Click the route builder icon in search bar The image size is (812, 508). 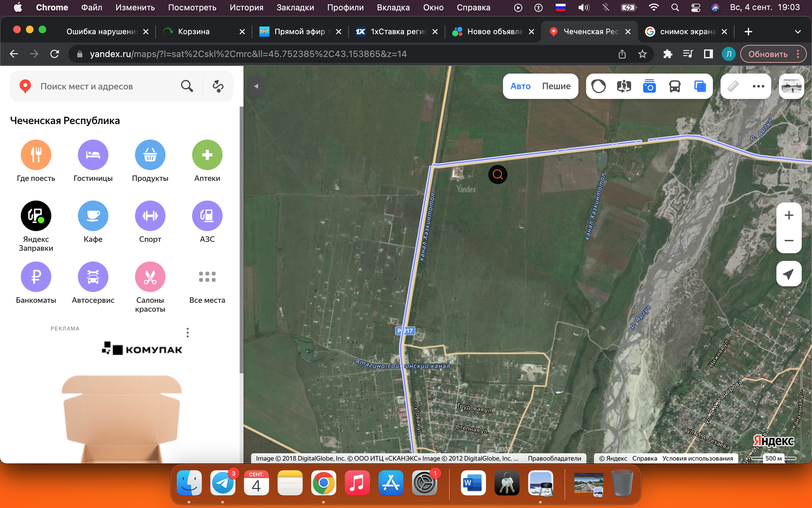point(218,86)
